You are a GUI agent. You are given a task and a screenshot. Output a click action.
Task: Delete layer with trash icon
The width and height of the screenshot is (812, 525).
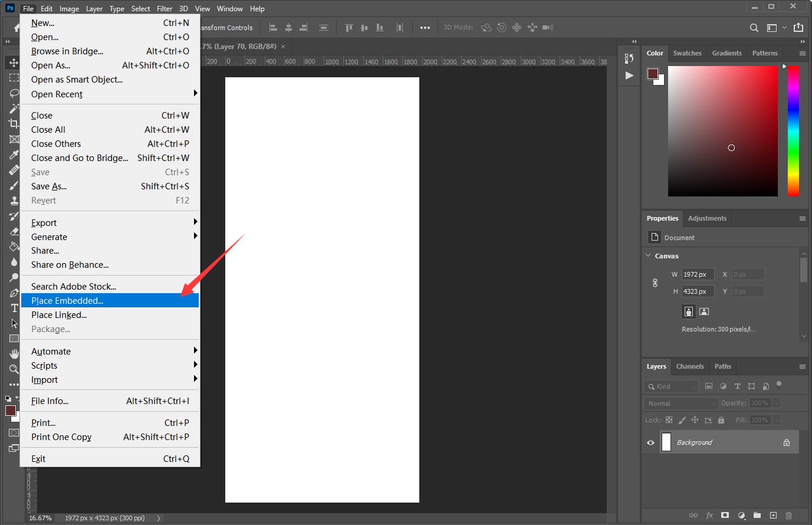pos(789,515)
